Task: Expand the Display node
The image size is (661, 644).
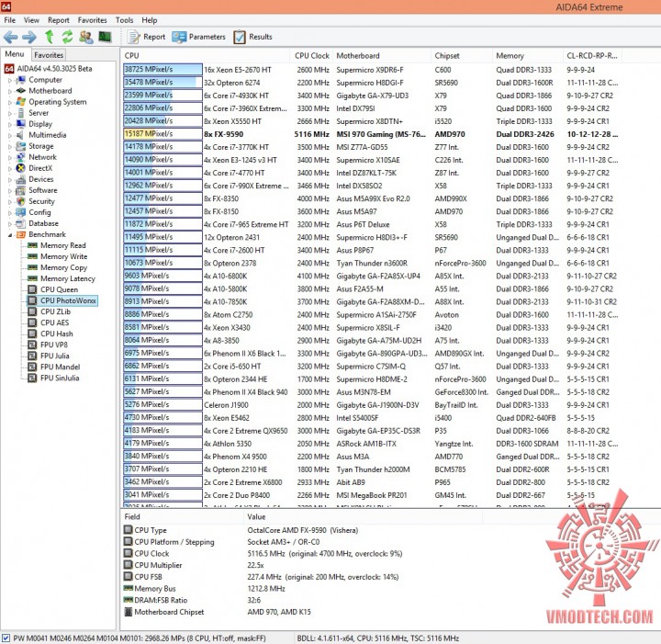Action: [10, 124]
